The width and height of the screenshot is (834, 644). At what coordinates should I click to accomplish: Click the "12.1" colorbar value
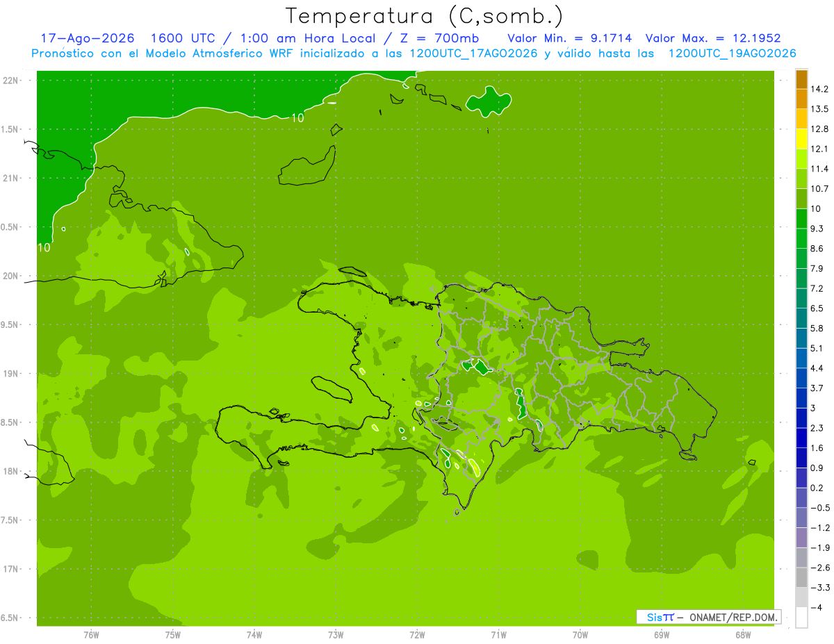(820, 149)
